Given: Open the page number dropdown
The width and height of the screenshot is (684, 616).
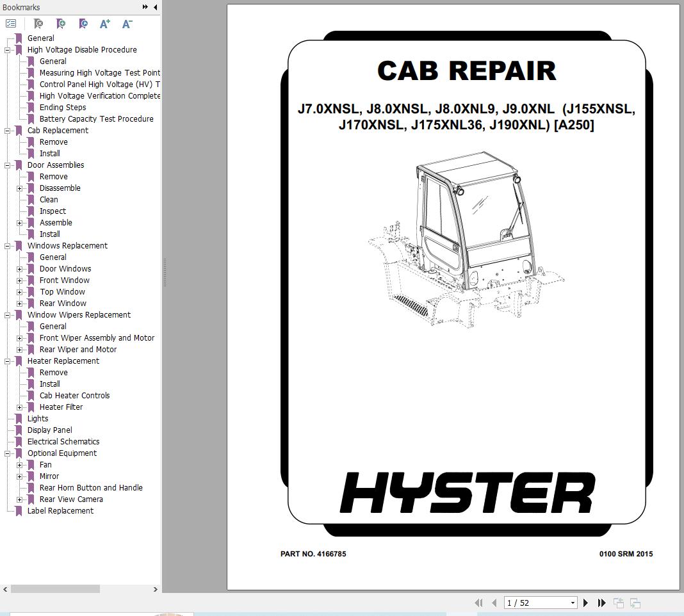Looking at the screenshot, I should point(573,603).
